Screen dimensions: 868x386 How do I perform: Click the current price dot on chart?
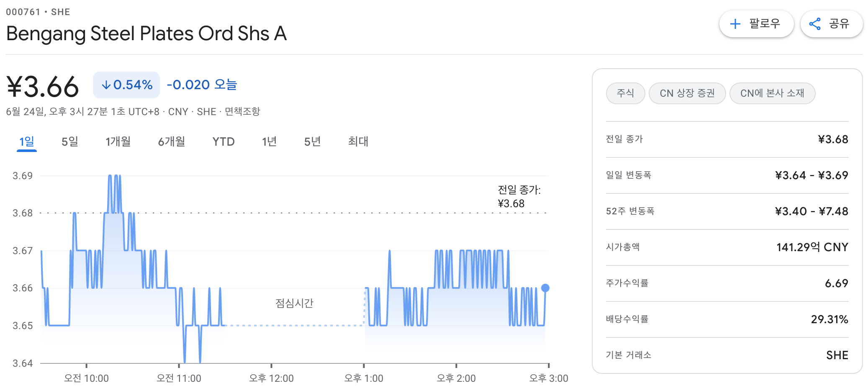click(545, 288)
